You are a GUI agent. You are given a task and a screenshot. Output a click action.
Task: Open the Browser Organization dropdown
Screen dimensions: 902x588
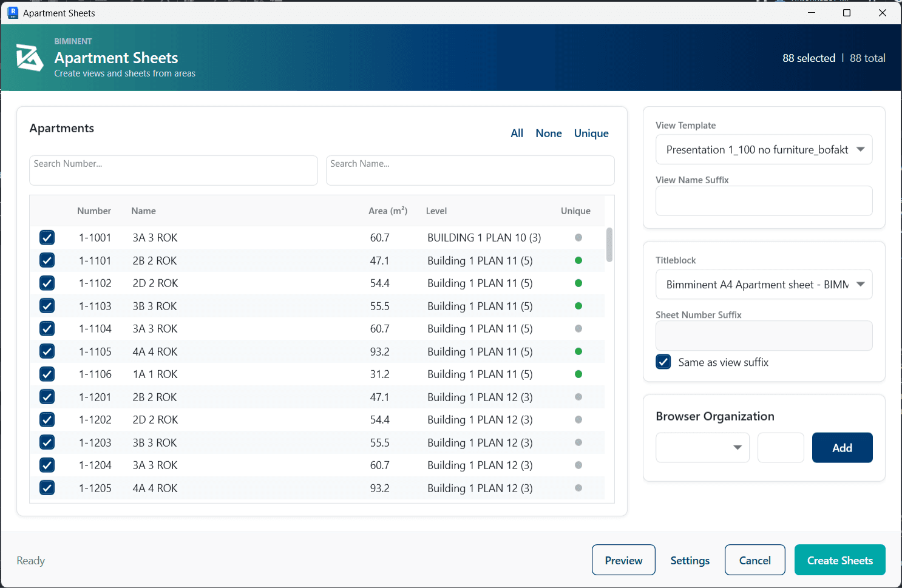coord(702,448)
